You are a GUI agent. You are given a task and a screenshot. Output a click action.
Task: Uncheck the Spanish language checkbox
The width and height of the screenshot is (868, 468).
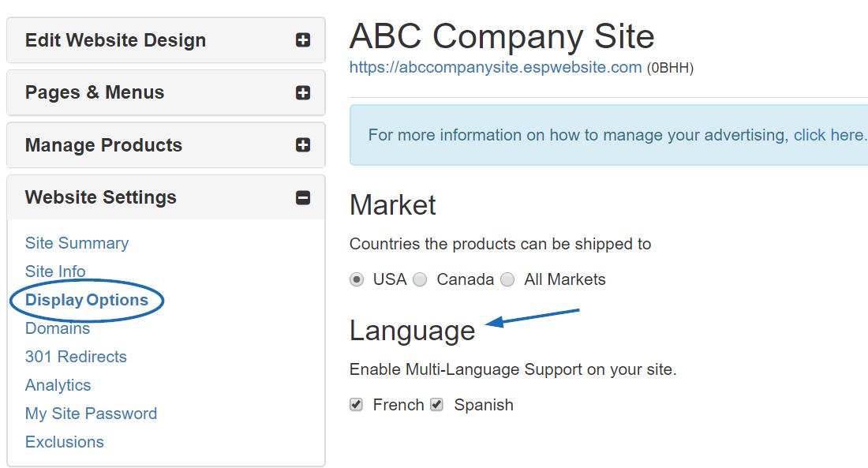tap(437, 405)
